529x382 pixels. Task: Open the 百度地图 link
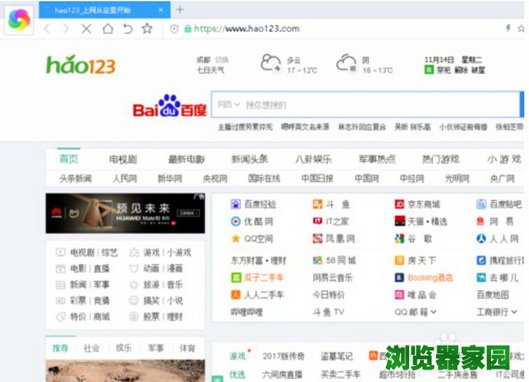pyautogui.click(x=493, y=295)
